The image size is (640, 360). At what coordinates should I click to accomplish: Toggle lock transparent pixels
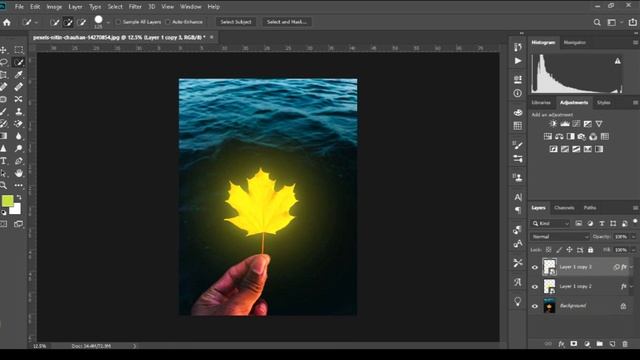(549, 250)
